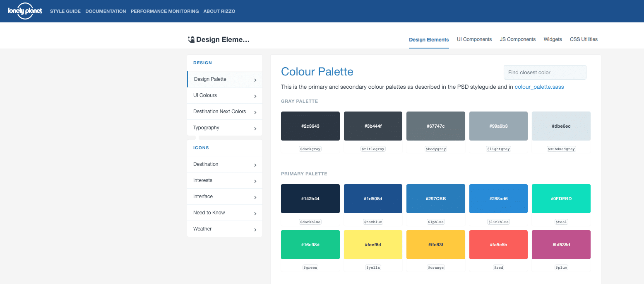Switch to the JS Components tab
The height and width of the screenshot is (284, 644).
click(518, 39)
